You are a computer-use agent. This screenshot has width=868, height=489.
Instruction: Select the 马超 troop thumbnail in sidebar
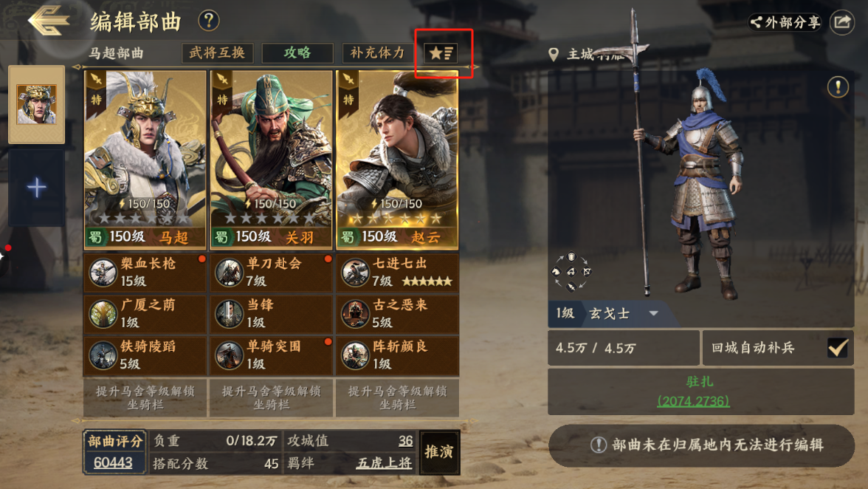click(x=37, y=105)
